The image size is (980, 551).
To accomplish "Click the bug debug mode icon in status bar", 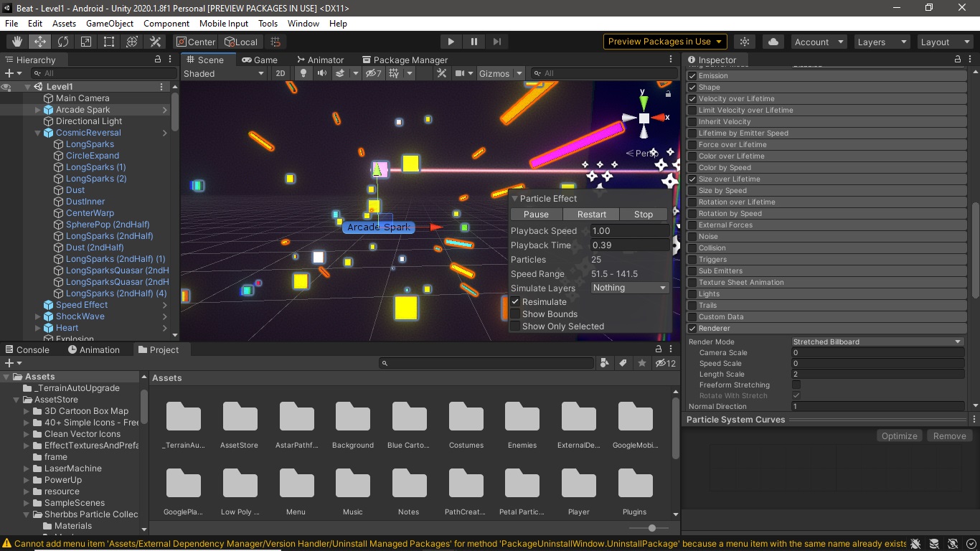I will (x=915, y=544).
